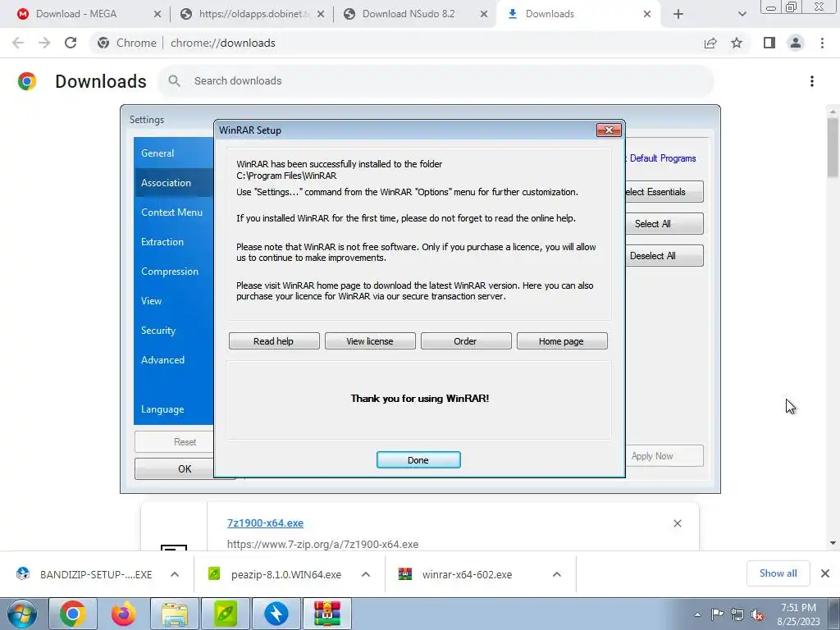Click the Order button

pos(466,340)
